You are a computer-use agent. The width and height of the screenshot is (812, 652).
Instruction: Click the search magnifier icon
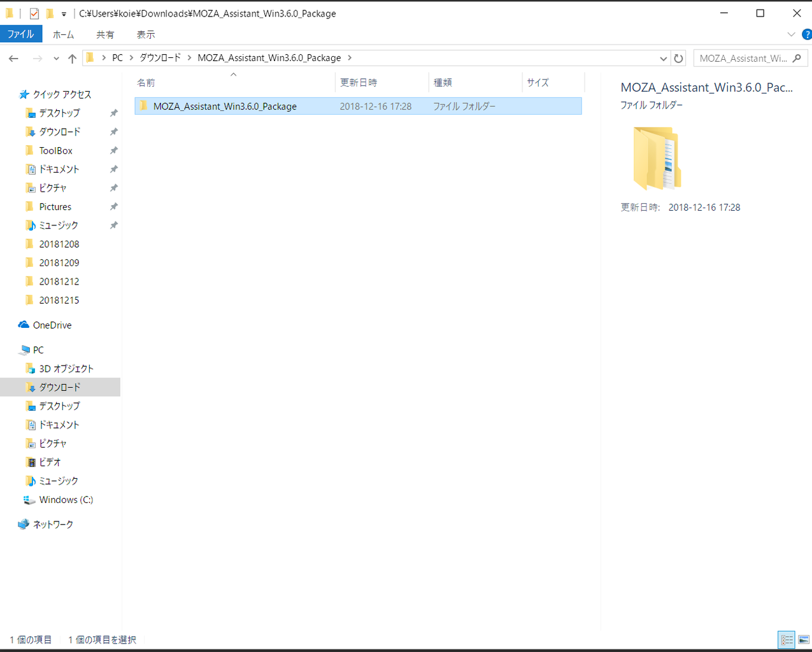[x=797, y=58]
